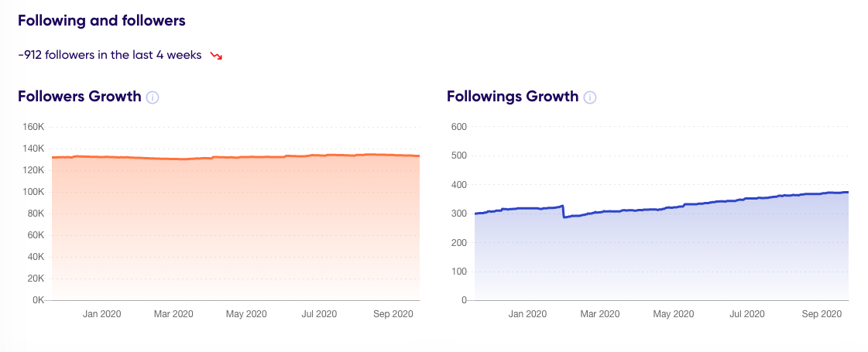The width and height of the screenshot is (868, 352).
Task: Click May 2020 on the Followings Growth axis
Action: point(672,314)
